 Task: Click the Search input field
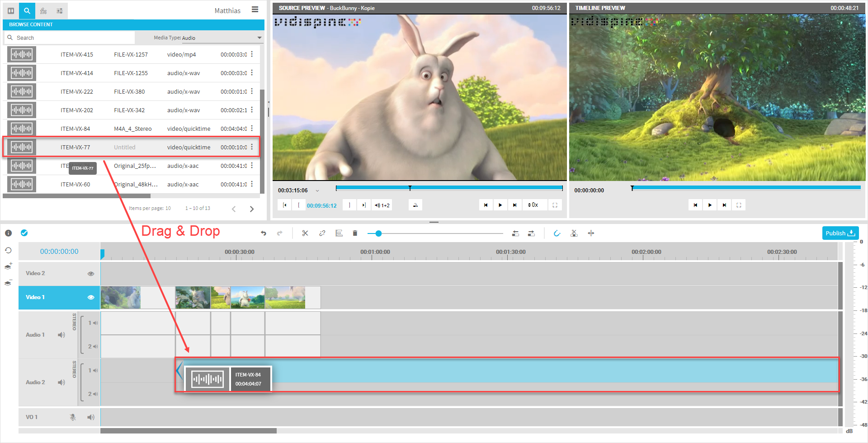(72, 38)
